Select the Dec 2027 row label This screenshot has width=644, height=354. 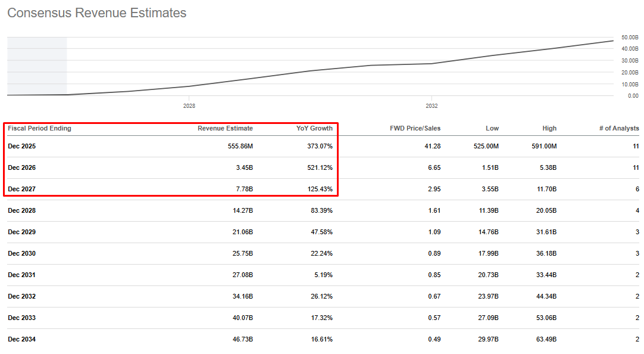coord(21,189)
